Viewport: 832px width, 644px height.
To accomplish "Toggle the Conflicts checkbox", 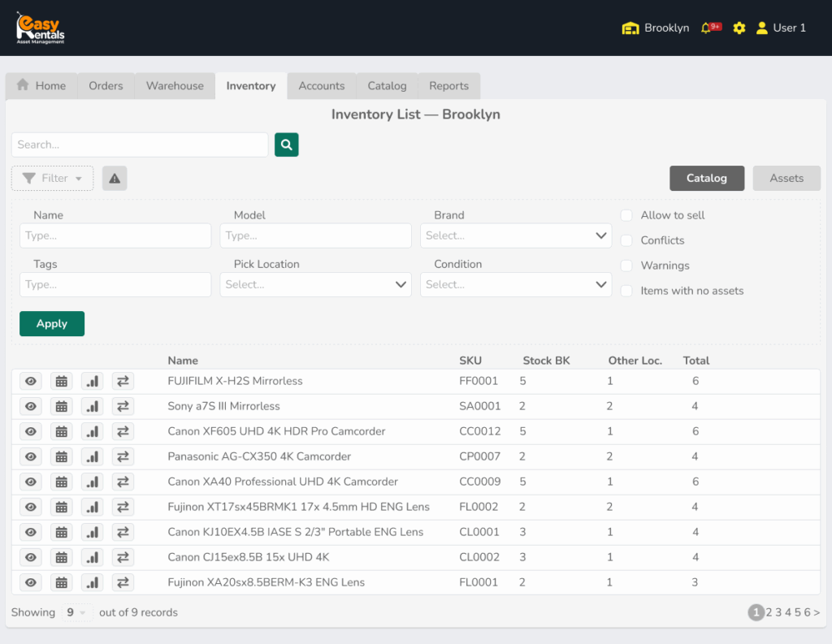I will pos(626,240).
